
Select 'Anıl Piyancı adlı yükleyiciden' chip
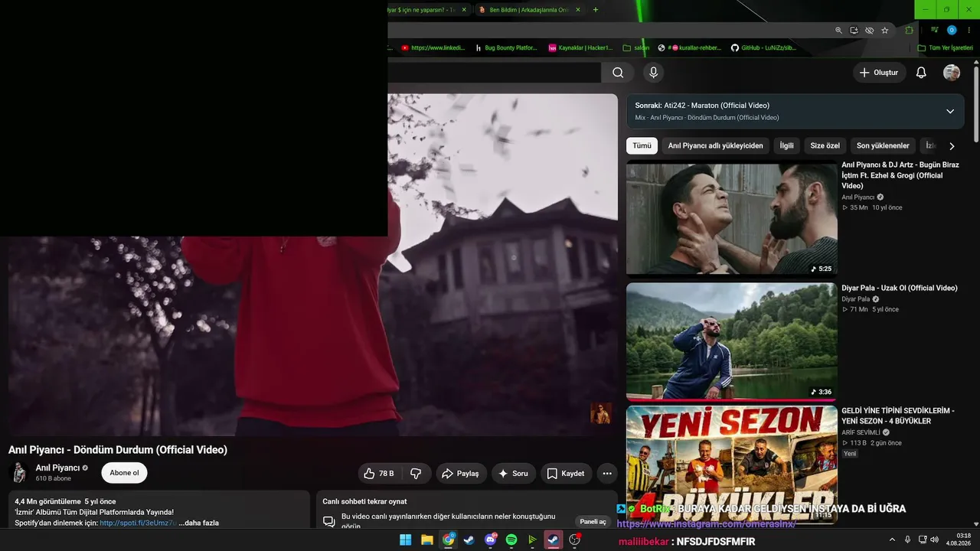click(715, 145)
